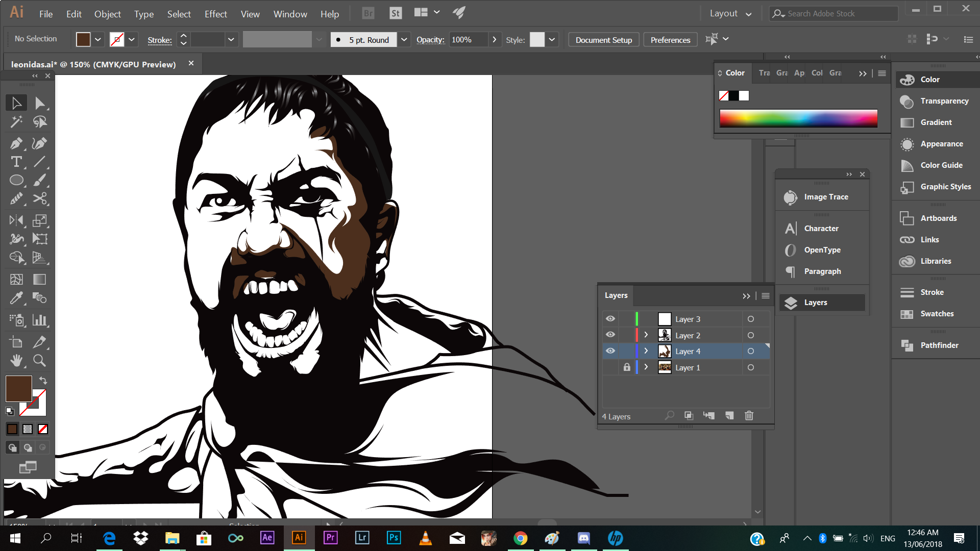
Task: Select the Hand tool
Action: pyautogui.click(x=16, y=361)
